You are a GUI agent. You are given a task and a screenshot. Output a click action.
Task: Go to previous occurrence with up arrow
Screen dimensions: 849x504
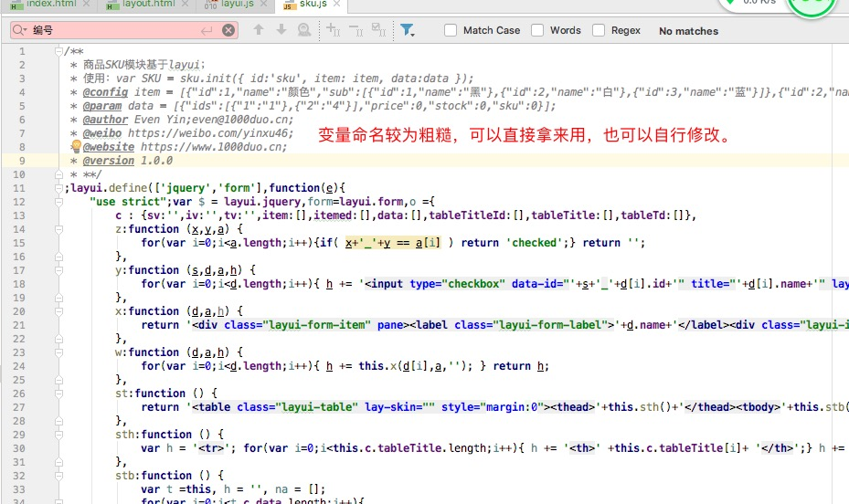259,30
